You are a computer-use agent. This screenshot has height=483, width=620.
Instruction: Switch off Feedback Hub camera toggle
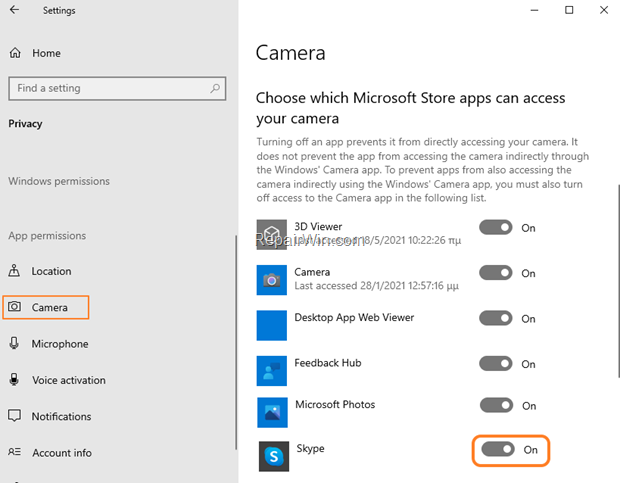coord(496,364)
